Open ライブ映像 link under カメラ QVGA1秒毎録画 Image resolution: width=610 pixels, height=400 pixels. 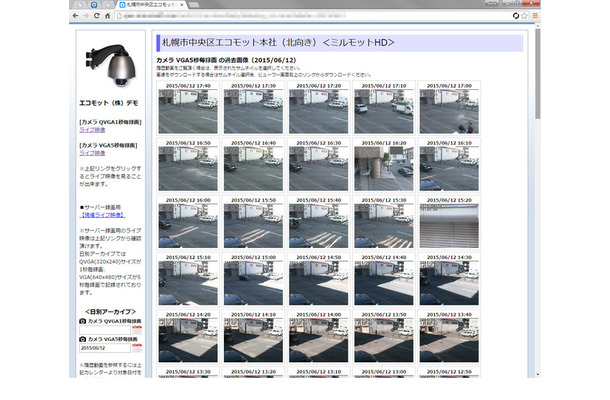pyautogui.click(x=92, y=130)
